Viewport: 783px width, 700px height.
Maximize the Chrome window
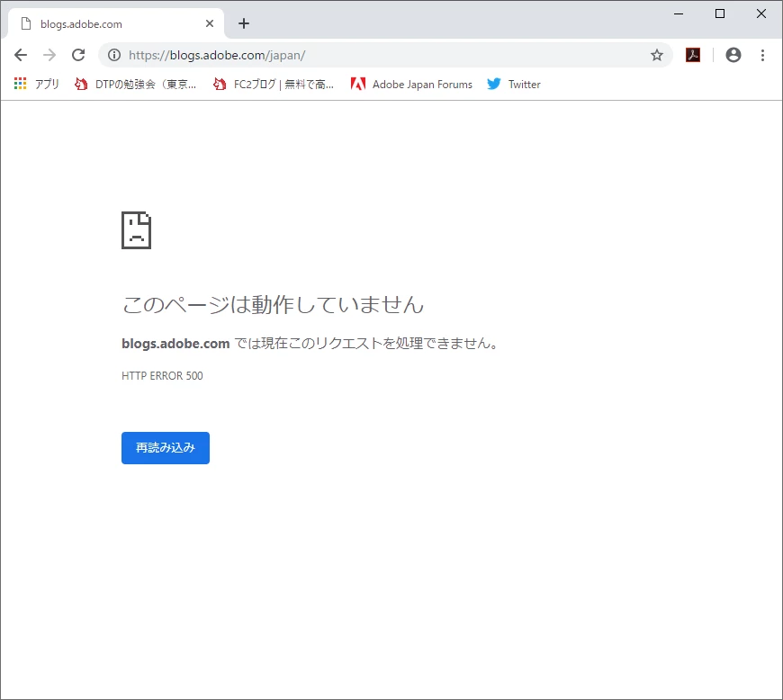pyautogui.click(x=720, y=14)
